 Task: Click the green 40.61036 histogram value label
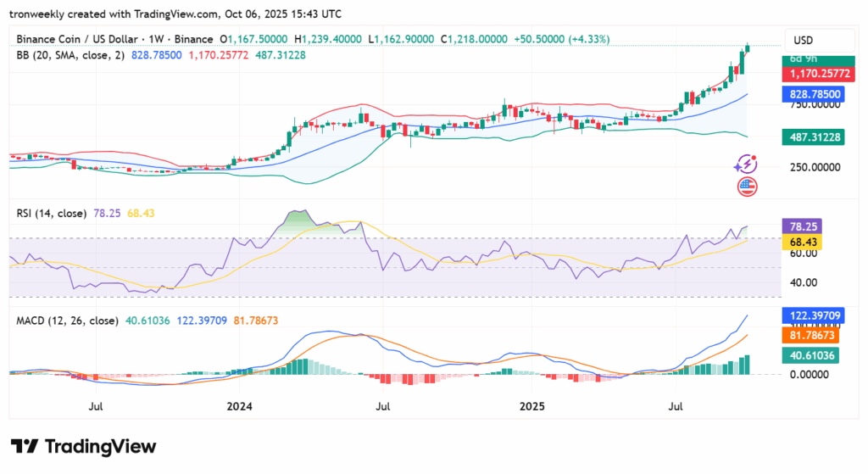(x=814, y=356)
